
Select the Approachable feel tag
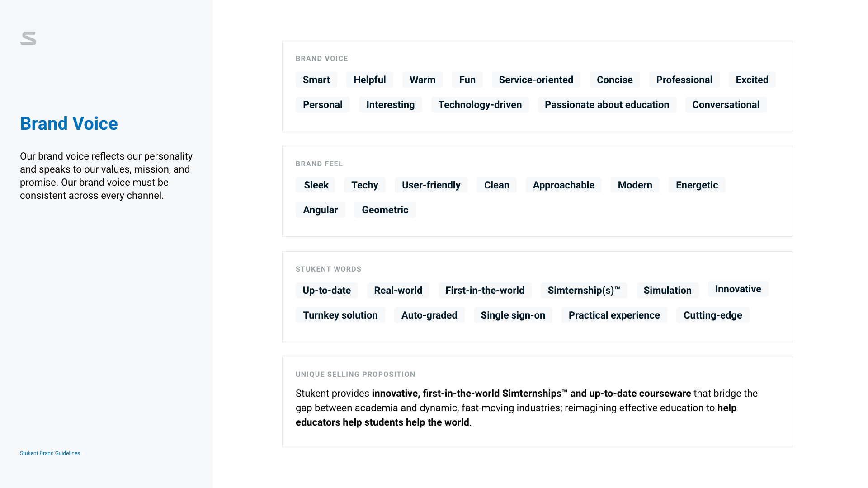coord(563,185)
